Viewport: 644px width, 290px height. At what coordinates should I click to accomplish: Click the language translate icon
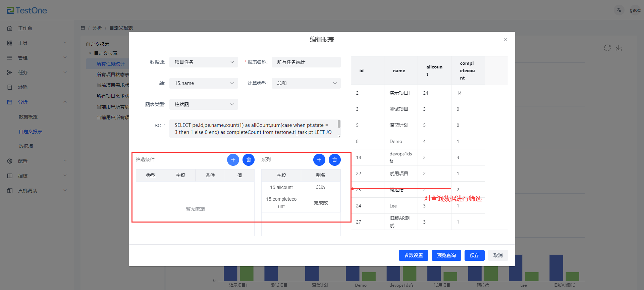pos(619,10)
